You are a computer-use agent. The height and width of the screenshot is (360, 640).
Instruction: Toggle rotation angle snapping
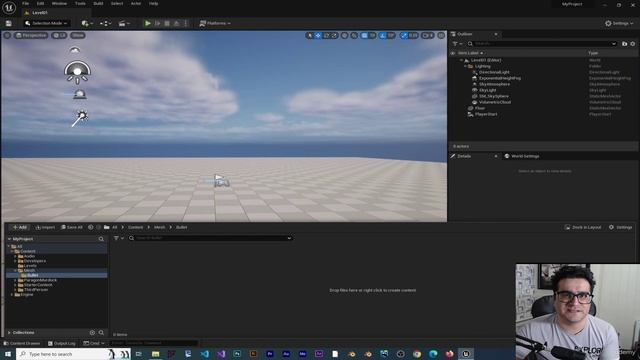tap(382, 36)
